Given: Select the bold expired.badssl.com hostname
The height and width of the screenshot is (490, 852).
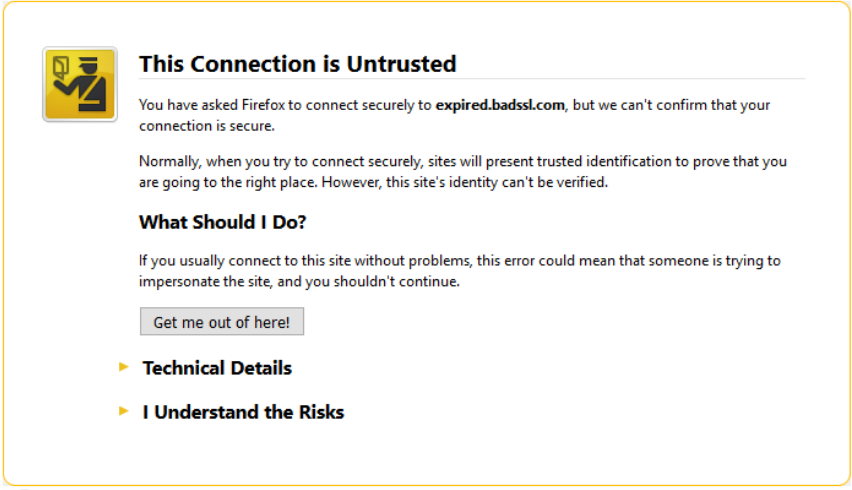Looking at the screenshot, I should 500,105.
